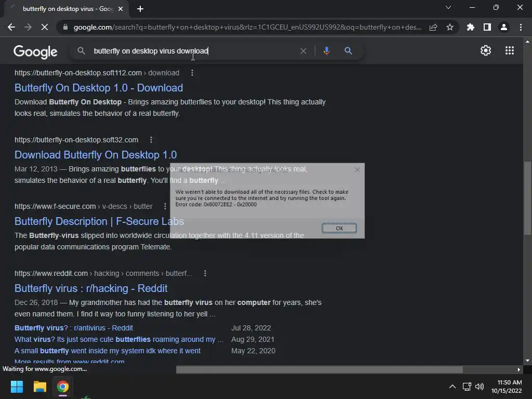Open the Chrome profile avatar
The height and width of the screenshot is (399, 532).
(x=504, y=27)
